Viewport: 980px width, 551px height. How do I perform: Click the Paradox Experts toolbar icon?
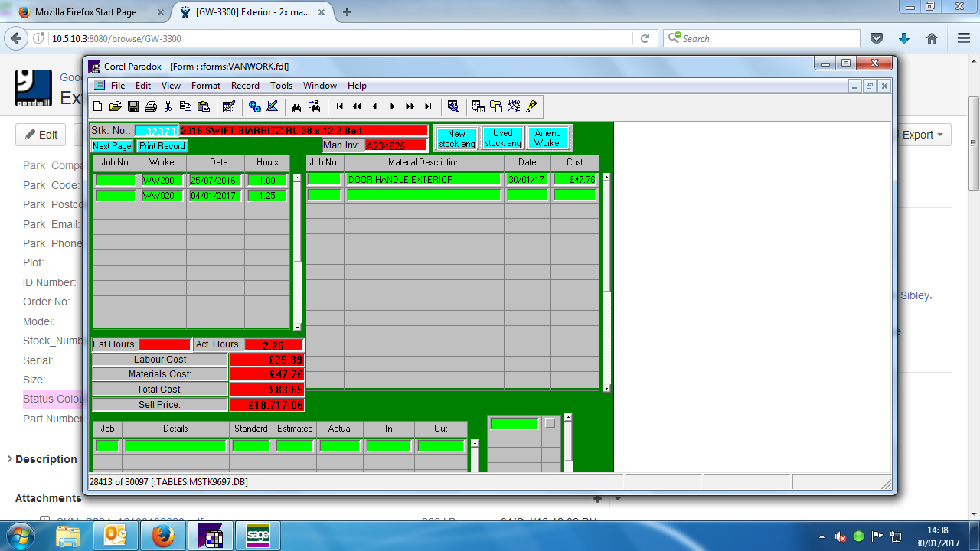point(514,106)
